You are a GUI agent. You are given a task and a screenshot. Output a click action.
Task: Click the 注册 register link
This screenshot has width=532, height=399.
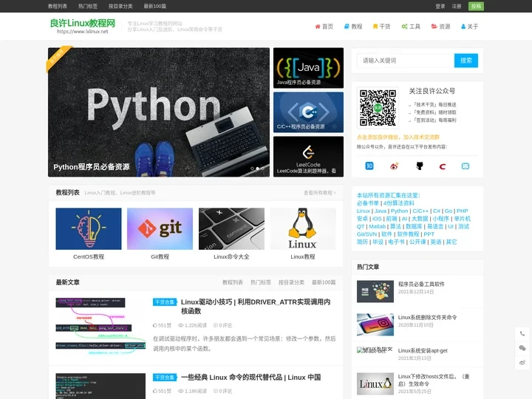457,6
